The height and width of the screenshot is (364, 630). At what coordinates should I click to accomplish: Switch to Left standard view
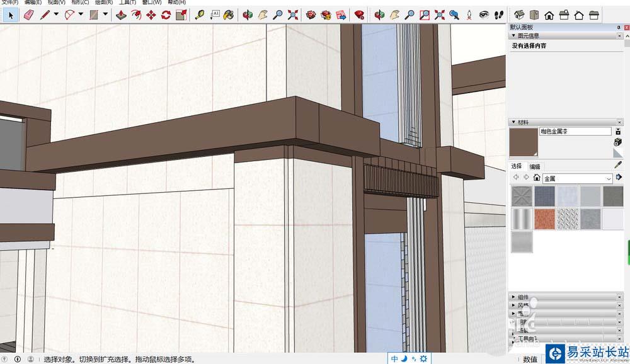point(594,15)
